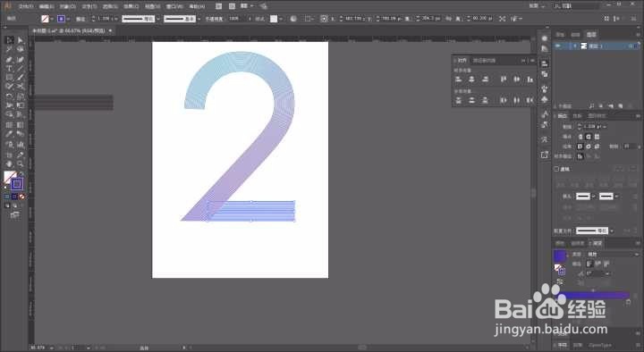The height and width of the screenshot is (352, 644).
Task: Click the document tab at 66.67%
Action: 72,30
